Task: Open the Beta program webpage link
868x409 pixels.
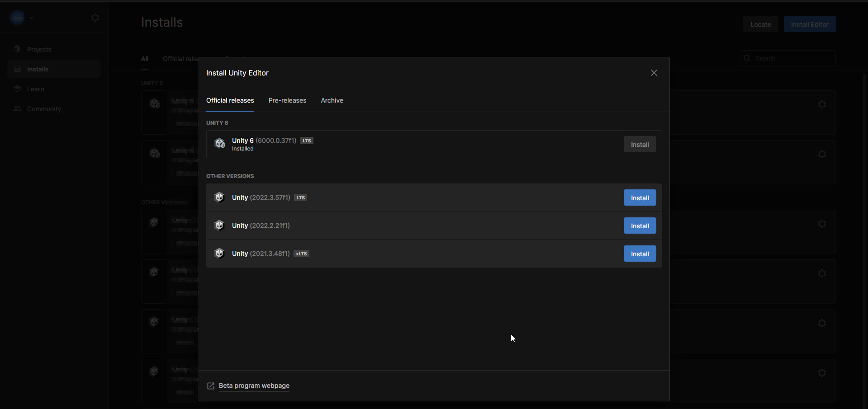Action: pyautogui.click(x=254, y=386)
